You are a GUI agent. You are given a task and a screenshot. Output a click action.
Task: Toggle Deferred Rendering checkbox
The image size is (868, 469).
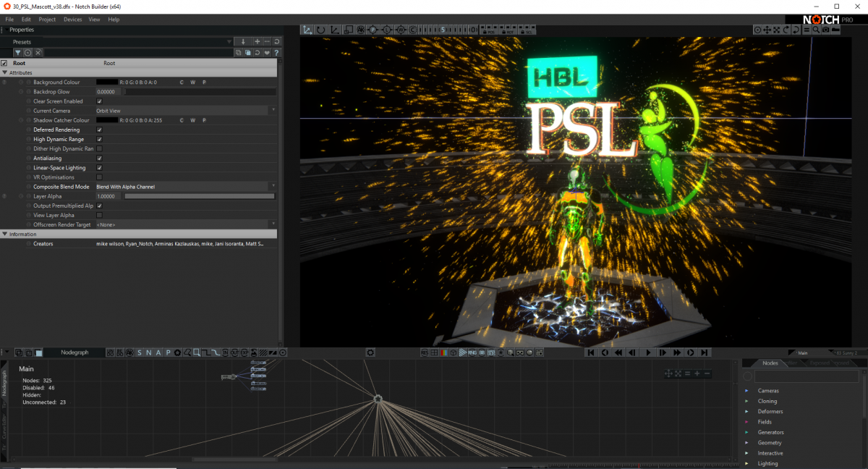pyautogui.click(x=99, y=130)
